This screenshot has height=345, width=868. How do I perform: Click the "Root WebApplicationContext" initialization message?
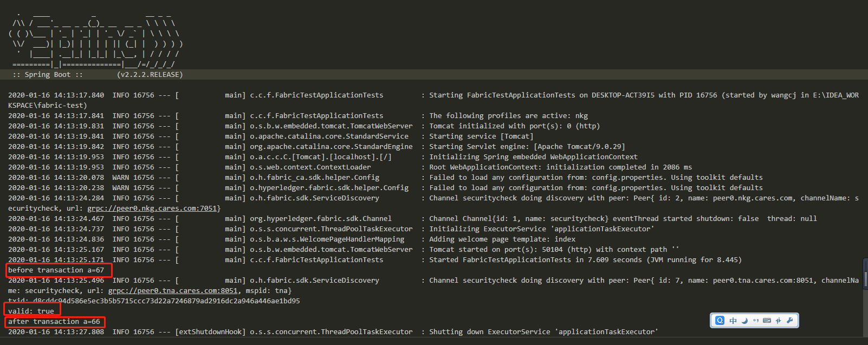click(560, 167)
